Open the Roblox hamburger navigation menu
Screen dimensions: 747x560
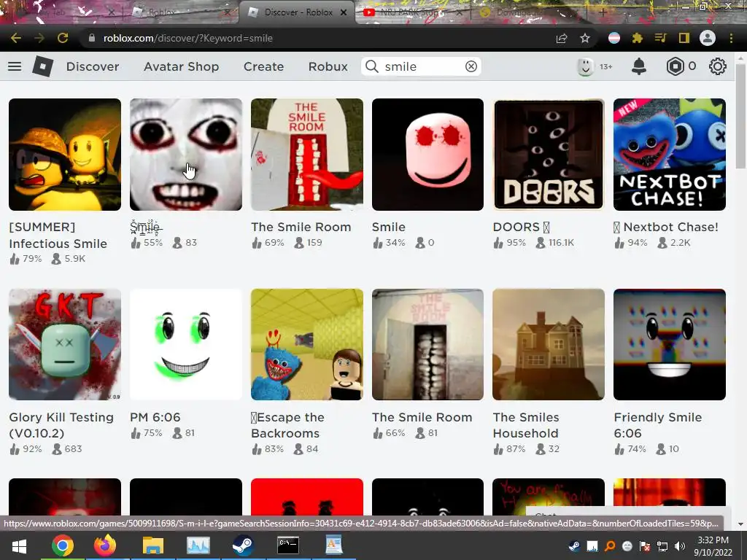15,66
